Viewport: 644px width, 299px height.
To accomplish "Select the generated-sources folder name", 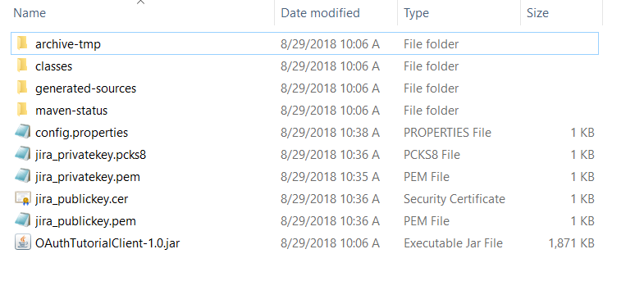I will pyautogui.click(x=86, y=88).
